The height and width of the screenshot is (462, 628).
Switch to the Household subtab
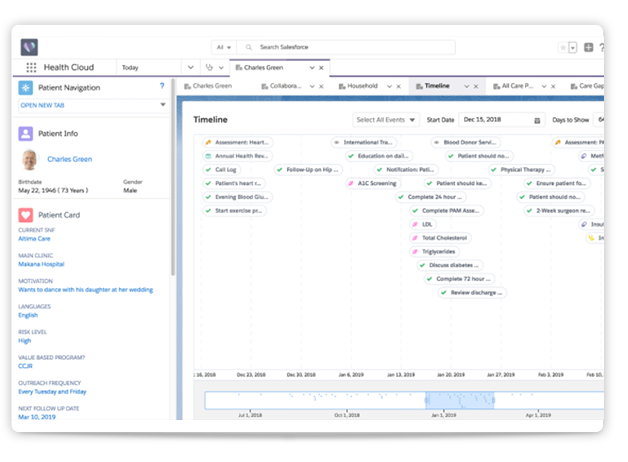[358, 86]
